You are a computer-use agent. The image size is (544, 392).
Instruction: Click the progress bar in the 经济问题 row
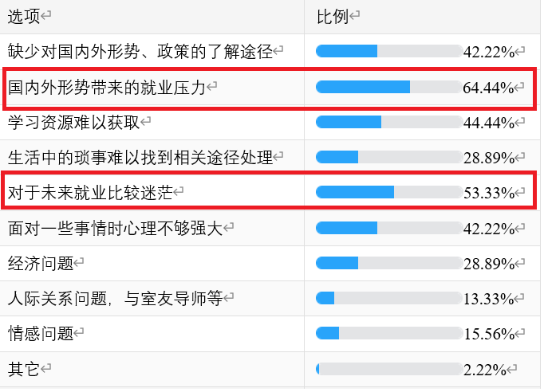[388, 263]
